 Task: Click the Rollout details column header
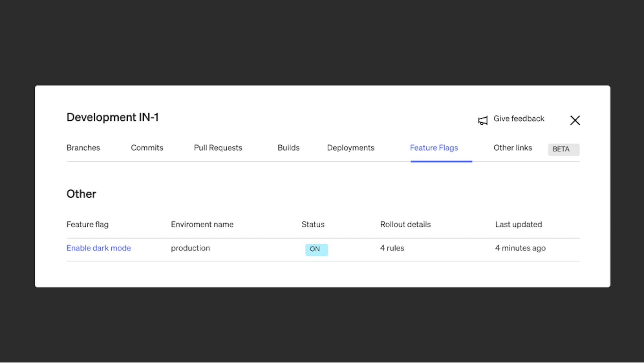point(405,225)
